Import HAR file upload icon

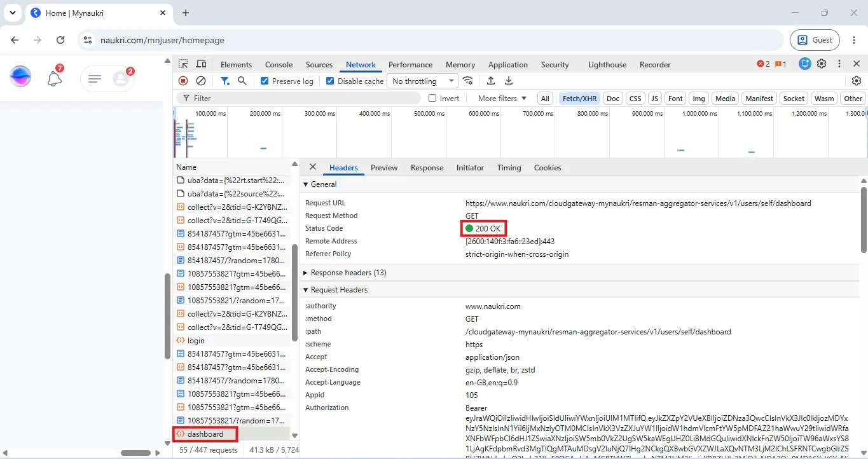click(x=491, y=81)
